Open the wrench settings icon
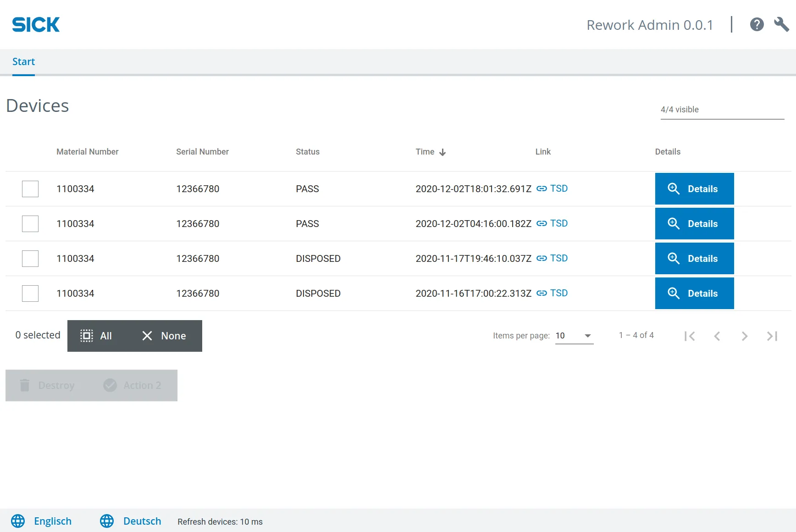The image size is (796, 532). pos(781,24)
